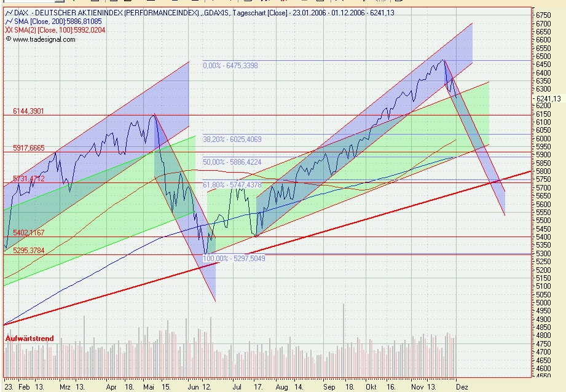
Task: Click the current price tag 6241,13 on axis
Action: click(x=549, y=99)
